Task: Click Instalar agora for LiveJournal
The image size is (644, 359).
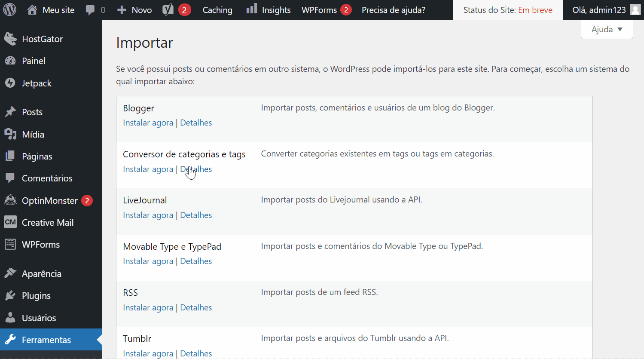Action: coord(148,215)
